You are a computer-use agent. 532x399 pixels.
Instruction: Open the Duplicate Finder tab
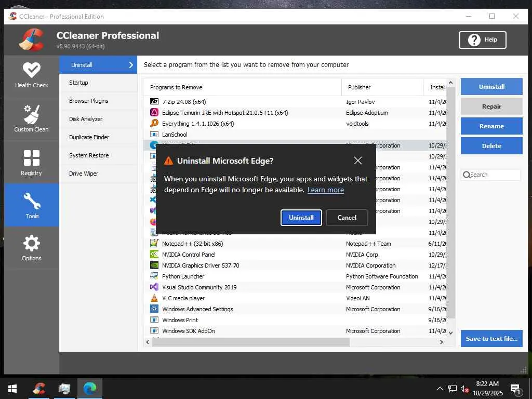coord(98,137)
